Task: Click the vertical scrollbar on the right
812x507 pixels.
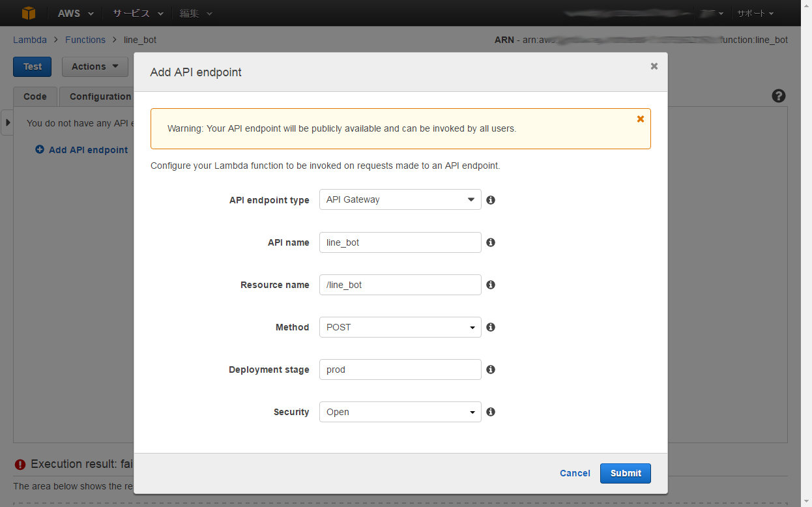Action: (x=807, y=261)
